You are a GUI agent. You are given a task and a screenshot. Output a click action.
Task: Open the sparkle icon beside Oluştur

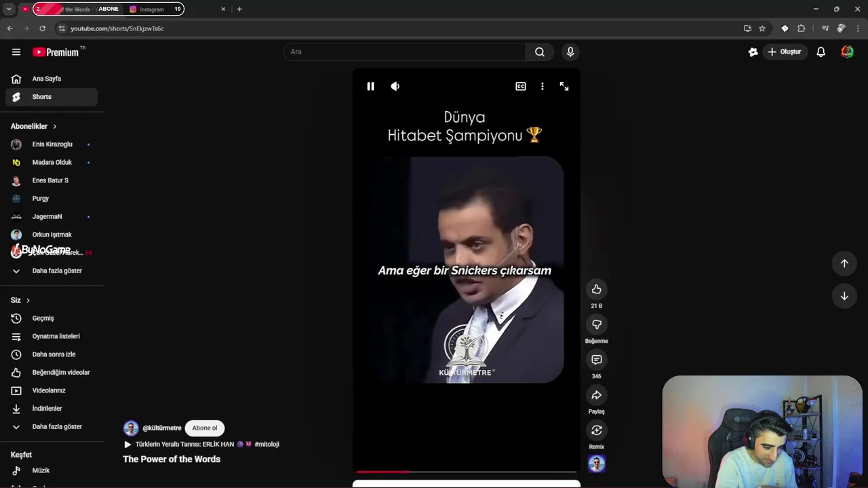coord(753,52)
